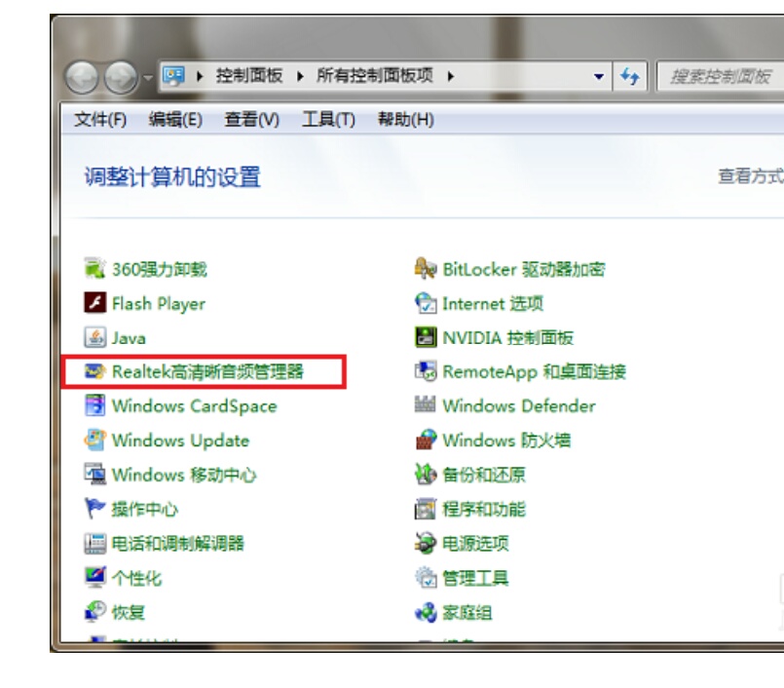This screenshot has height=688, width=784.
Task: Click the BitLocker 驱动器加密 icon
Action: click(426, 268)
